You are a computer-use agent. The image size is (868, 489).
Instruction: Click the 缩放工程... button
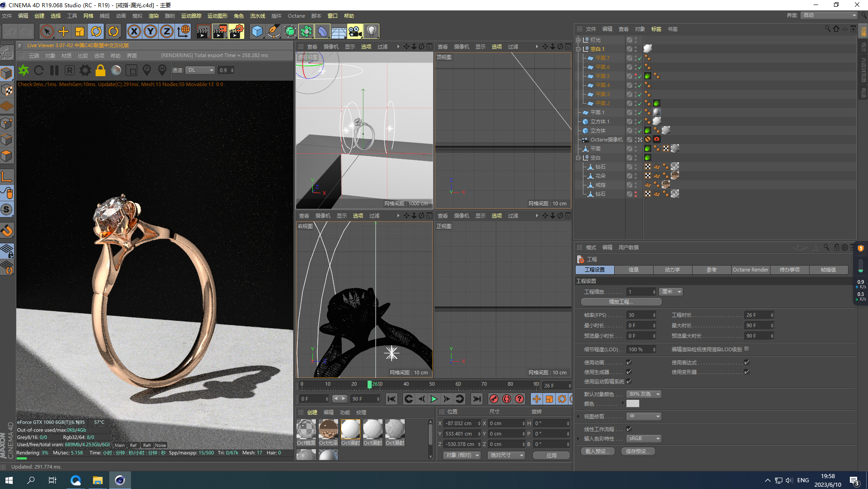point(621,302)
